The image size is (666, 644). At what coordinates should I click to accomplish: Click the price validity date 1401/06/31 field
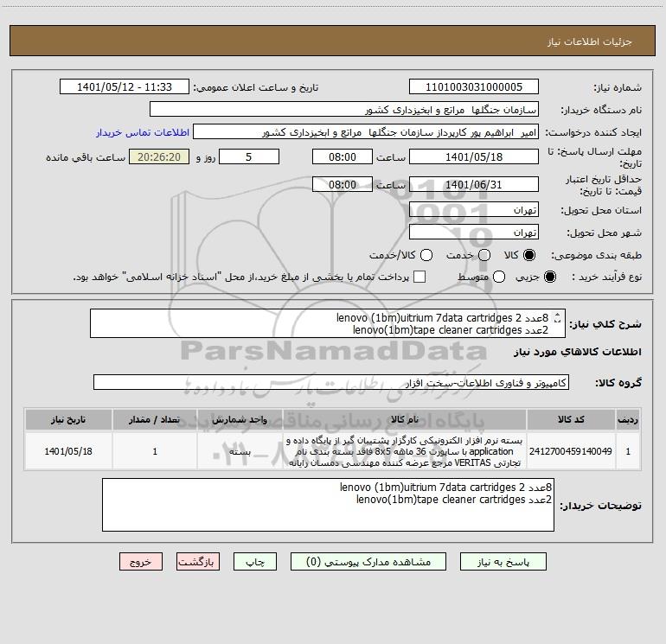coord(474,184)
